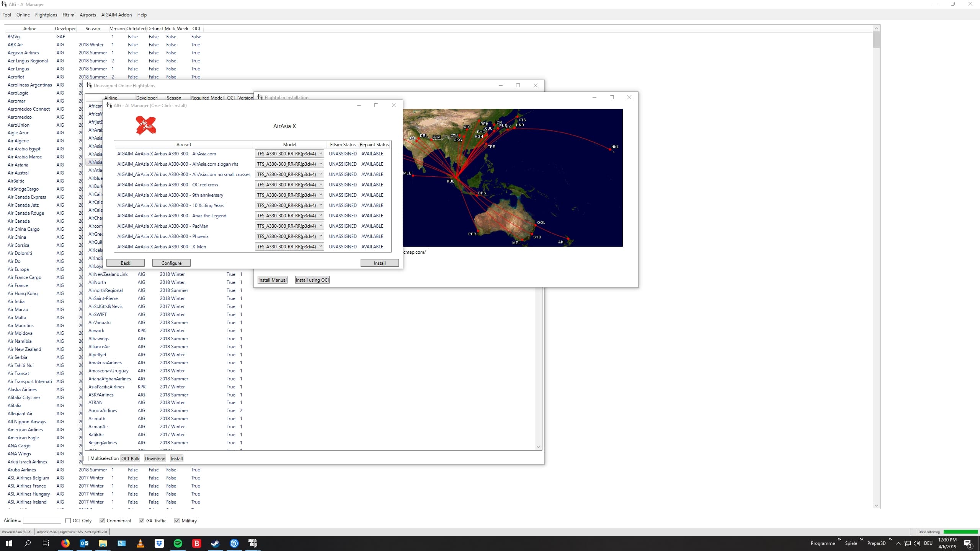Open model dropdown for X-Men aircraft
The height and width of the screenshot is (551, 980).
[x=321, y=246]
